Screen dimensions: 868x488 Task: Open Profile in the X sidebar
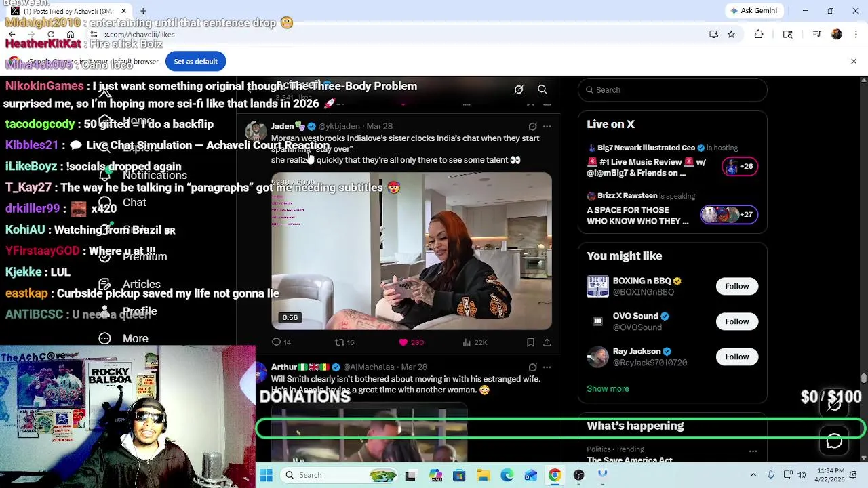pyautogui.click(x=127, y=311)
